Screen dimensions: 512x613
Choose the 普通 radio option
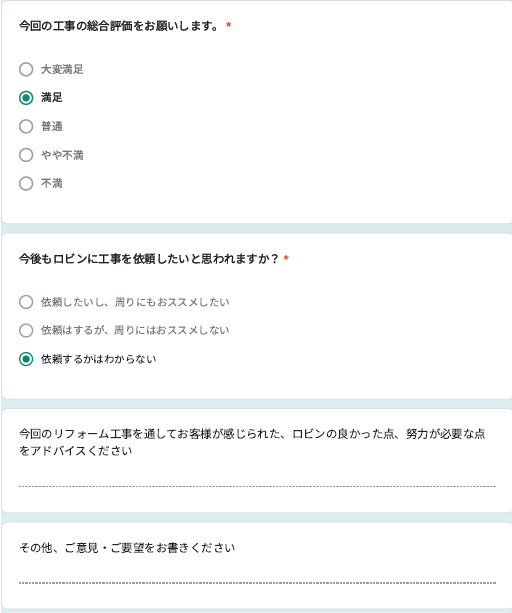pos(26,126)
